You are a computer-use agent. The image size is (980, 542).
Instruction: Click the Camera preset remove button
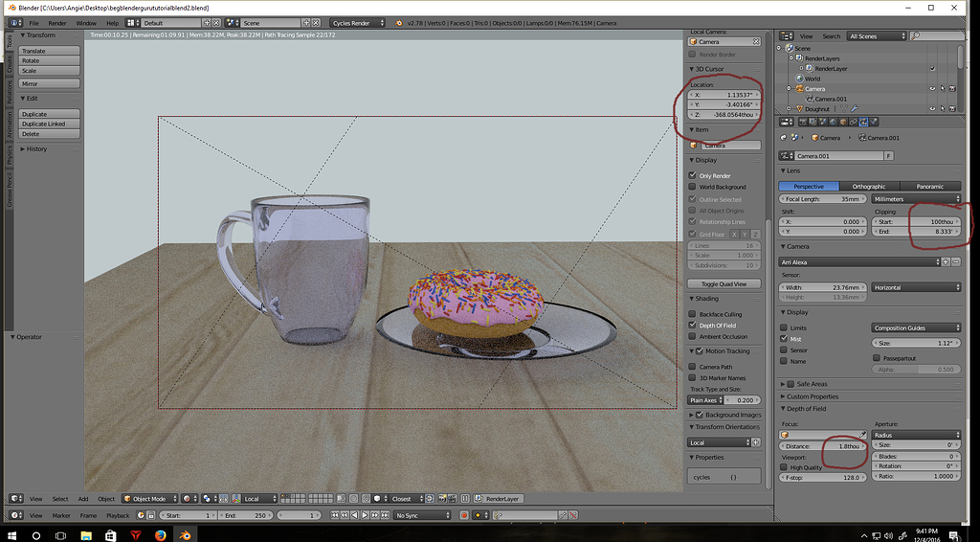point(956,262)
